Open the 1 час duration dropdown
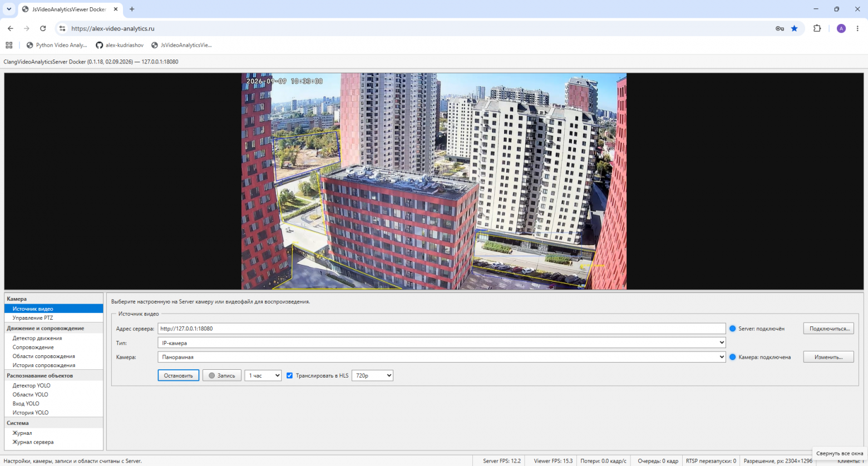The image size is (868, 466). [x=263, y=376]
